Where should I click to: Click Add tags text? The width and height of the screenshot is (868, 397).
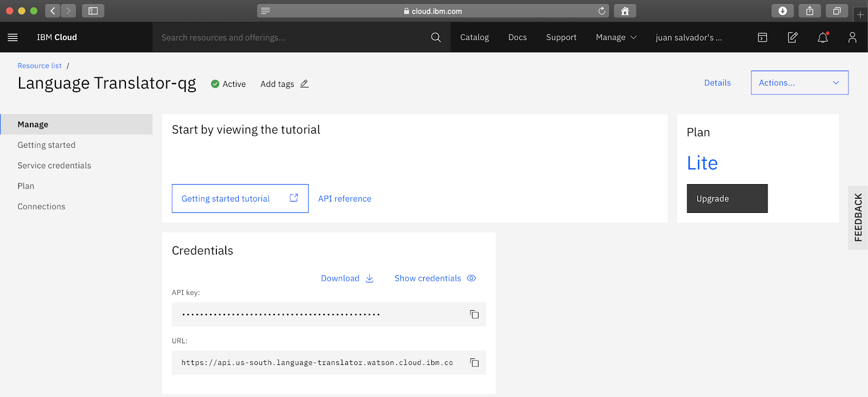(x=277, y=84)
